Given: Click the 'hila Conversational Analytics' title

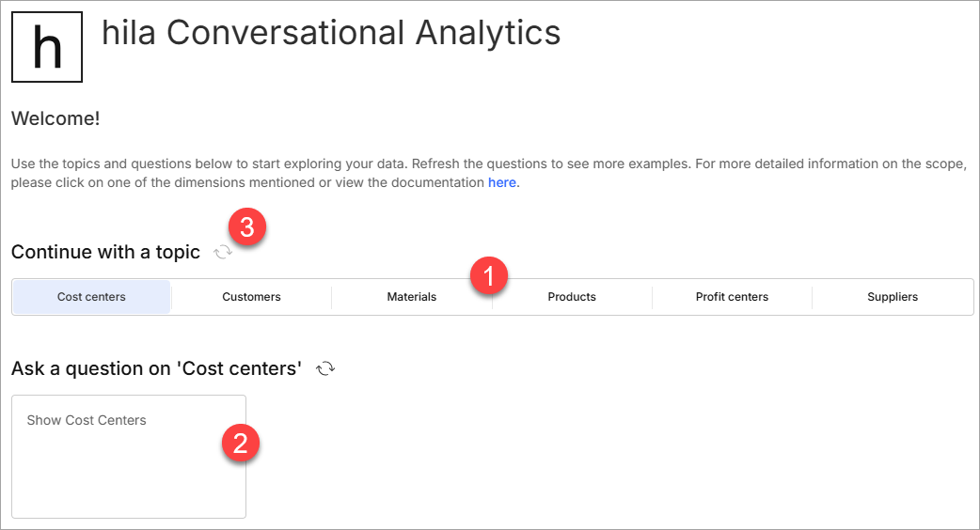Looking at the screenshot, I should [331, 34].
